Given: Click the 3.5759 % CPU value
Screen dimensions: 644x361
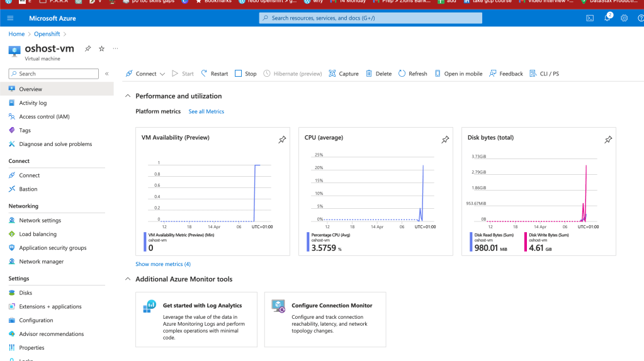Looking at the screenshot, I should (327, 248).
